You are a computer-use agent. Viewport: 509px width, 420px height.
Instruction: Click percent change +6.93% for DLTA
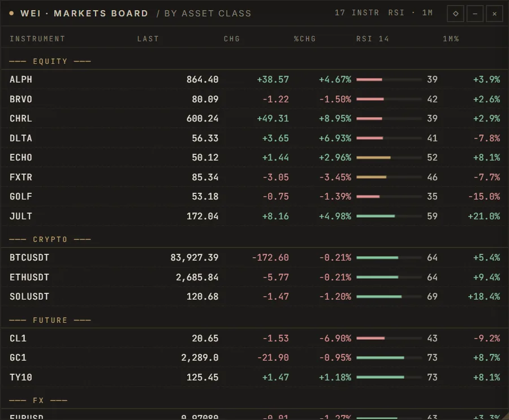pyautogui.click(x=335, y=138)
